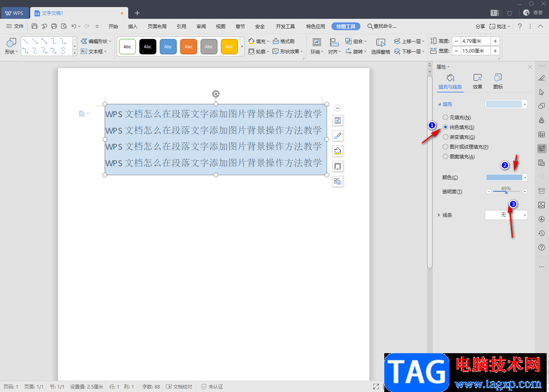Select 图案填充 pattern fill option
Viewport: 549px width, 392px height.
click(x=459, y=156)
